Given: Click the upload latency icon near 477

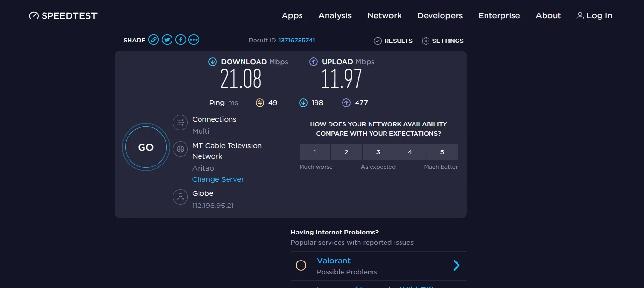Looking at the screenshot, I should tap(346, 103).
